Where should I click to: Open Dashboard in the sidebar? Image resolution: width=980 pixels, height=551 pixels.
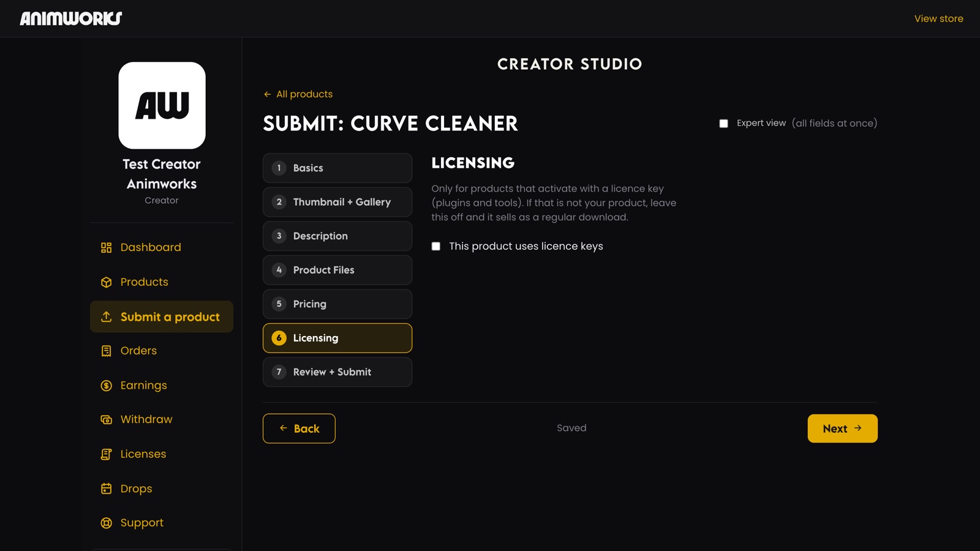coord(162,247)
